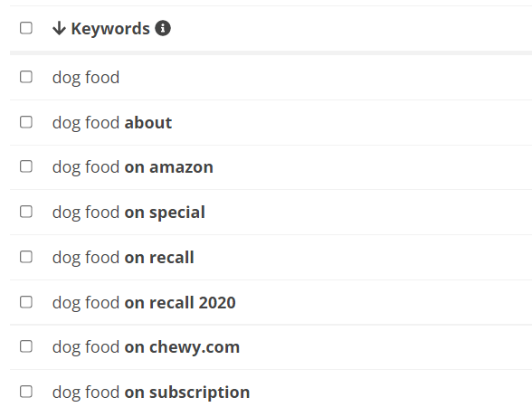The height and width of the screenshot is (407, 532).
Task: Select the 'dog food on amazon' checkbox
Action: (26, 166)
